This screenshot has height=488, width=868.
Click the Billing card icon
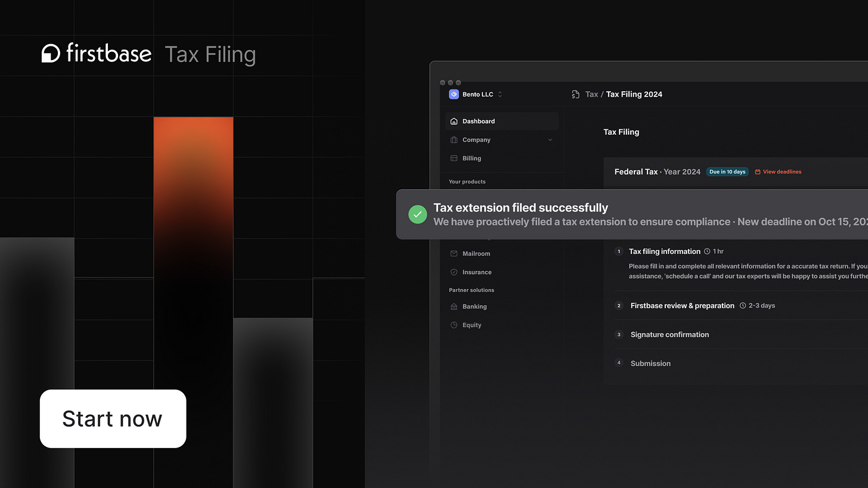[454, 158]
